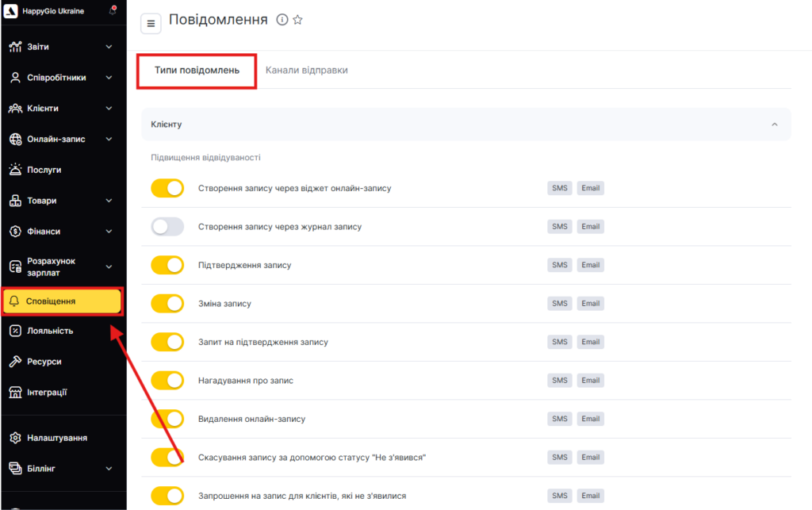Turn off Нагадування про запис toggle
The width and height of the screenshot is (812, 510).
pyautogui.click(x=167, y=381)
